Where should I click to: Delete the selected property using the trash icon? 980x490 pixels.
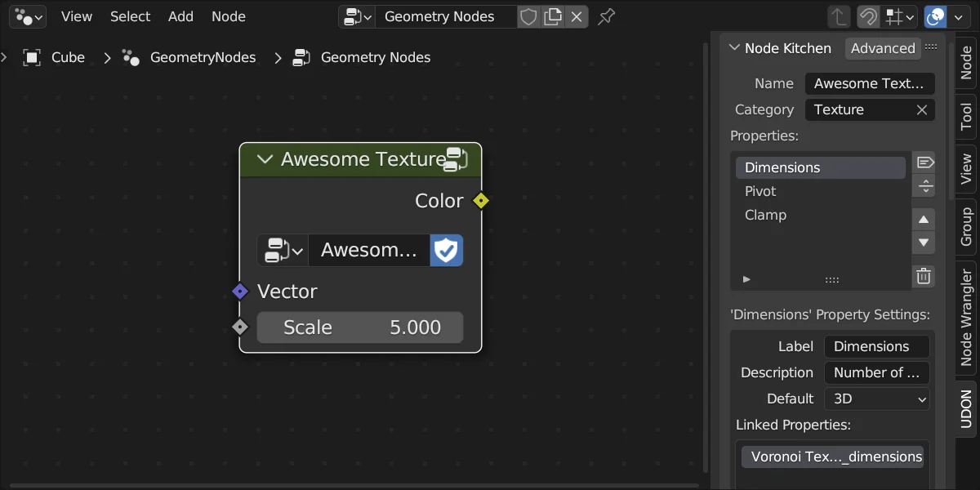(x=924, y=275)
